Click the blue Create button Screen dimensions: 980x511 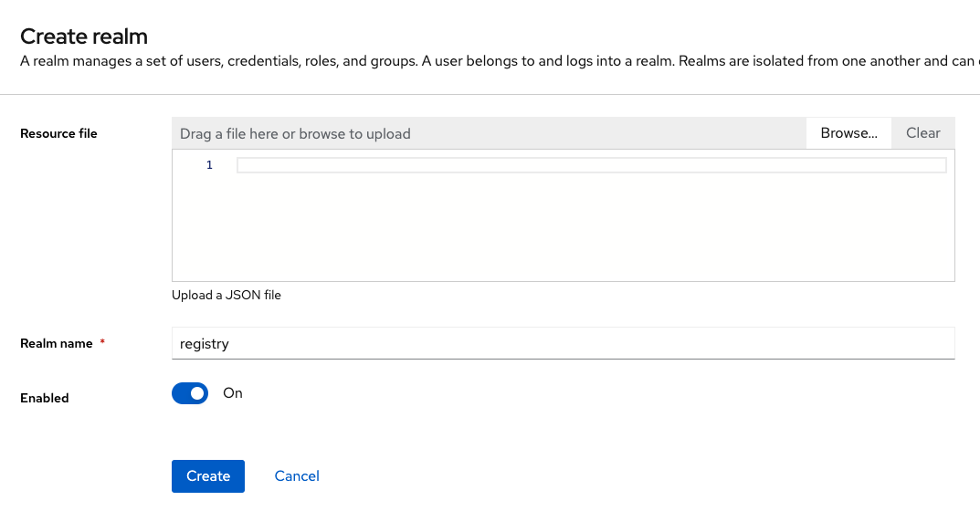coord(208,476)
